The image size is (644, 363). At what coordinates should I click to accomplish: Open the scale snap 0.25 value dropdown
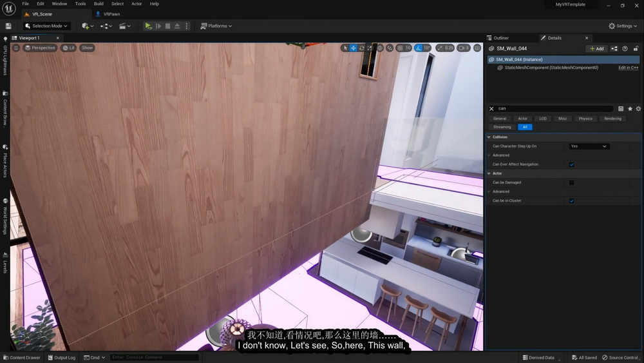450,48
